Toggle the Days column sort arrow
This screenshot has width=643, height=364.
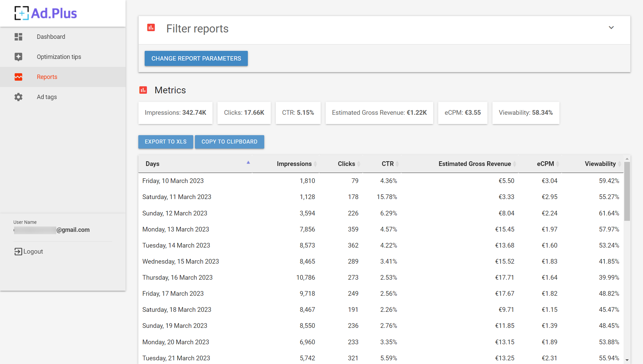coord(248,162)
